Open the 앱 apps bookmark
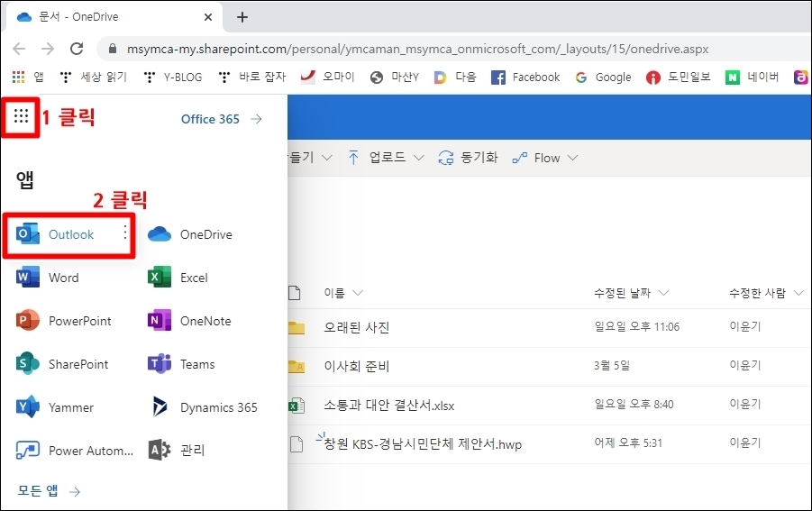 coord(28,78)
